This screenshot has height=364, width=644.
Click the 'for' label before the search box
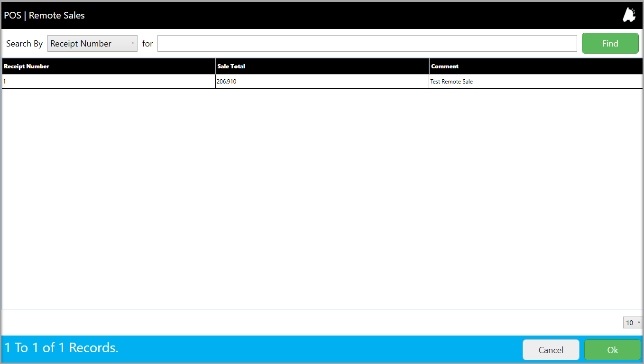(x=147, y=44)
